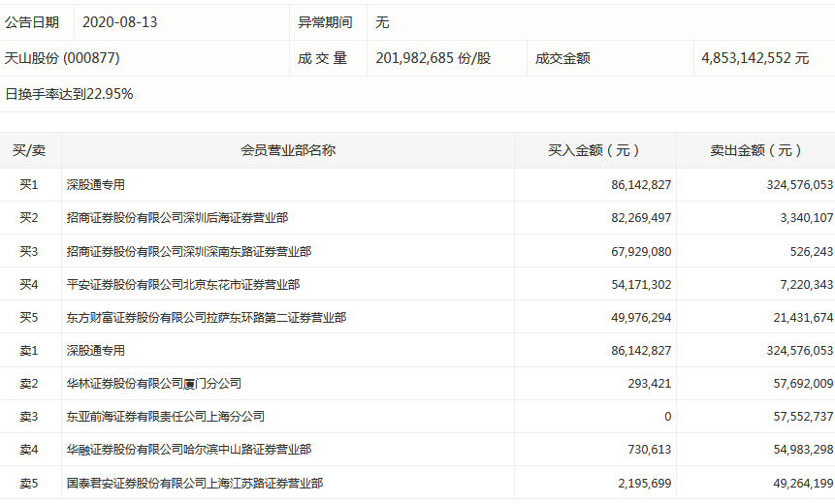The height and width of the screenshot is (504, 835).
Task: Click 华林证券股份有限公司厦门分公司 entry
Action: click(153, 383)
